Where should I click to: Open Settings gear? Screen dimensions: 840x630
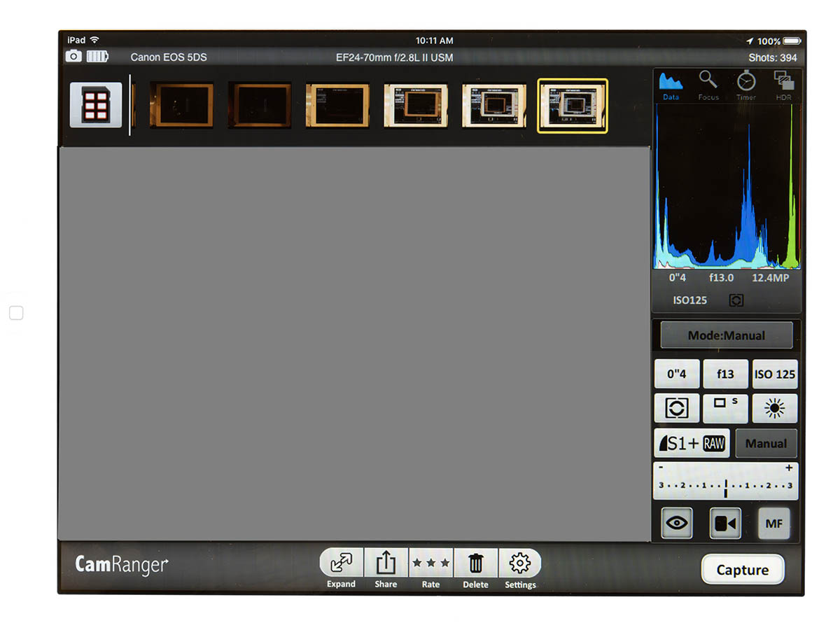519,563
